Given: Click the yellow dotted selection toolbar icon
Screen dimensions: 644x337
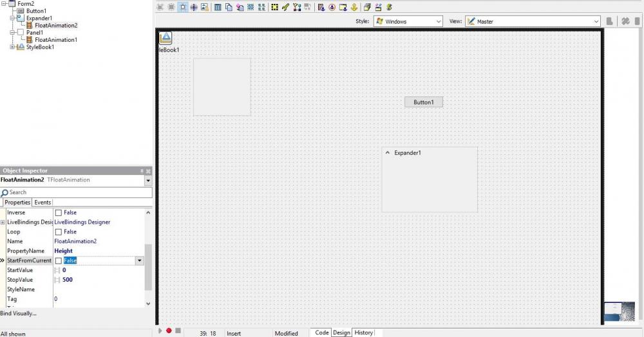Looking at the screenshot, I should click(275, 7).
